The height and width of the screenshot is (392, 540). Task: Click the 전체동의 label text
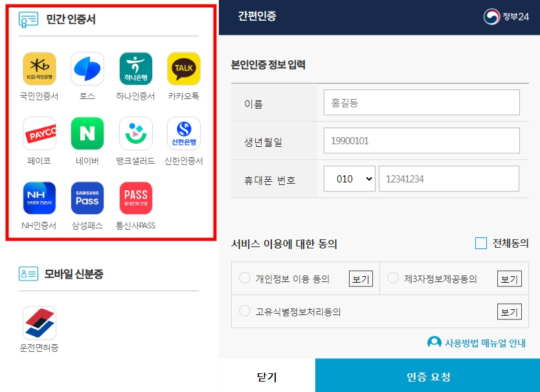[510, 243]
